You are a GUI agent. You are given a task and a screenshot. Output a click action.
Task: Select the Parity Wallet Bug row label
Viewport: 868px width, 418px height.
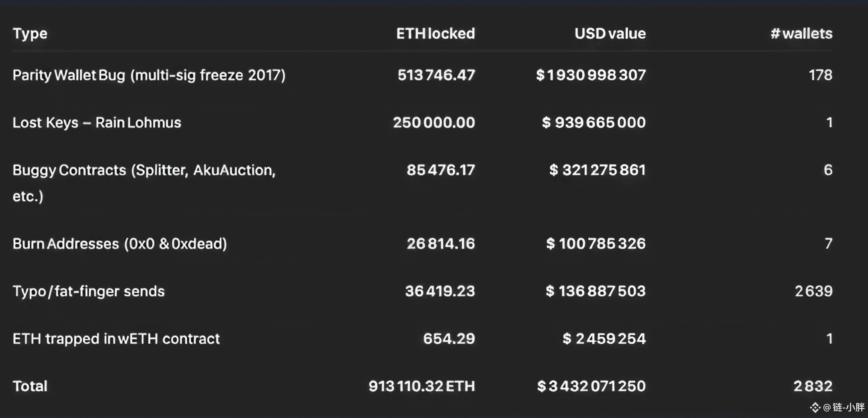pos(149,75)
